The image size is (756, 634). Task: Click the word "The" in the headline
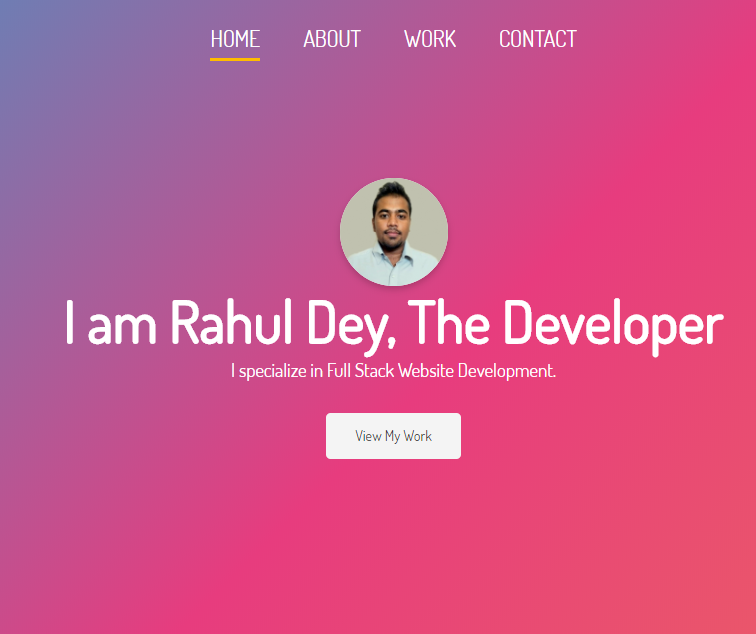click(x=449, y=321)
